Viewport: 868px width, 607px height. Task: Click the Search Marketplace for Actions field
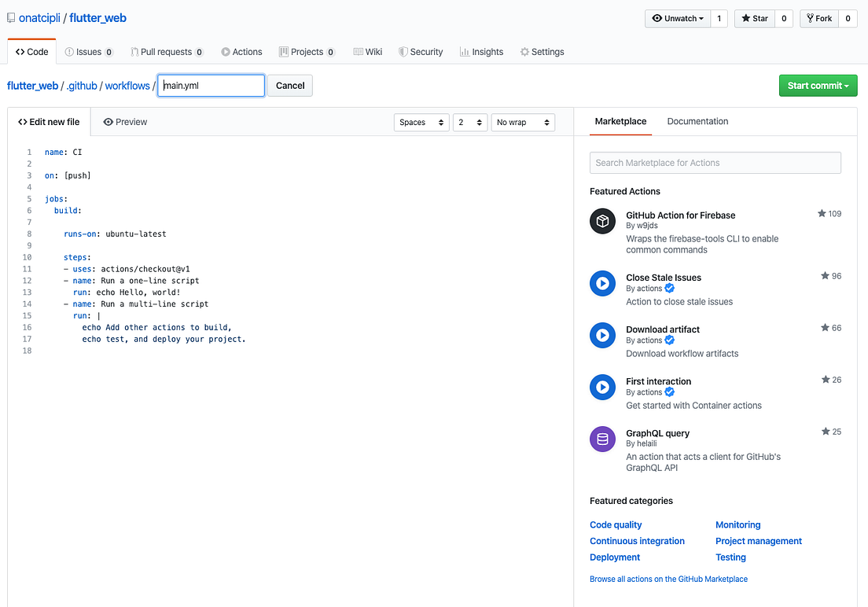click(715, 163)
